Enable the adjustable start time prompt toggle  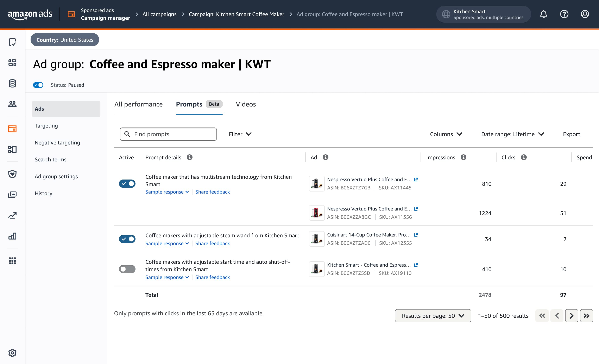(127, 269)
